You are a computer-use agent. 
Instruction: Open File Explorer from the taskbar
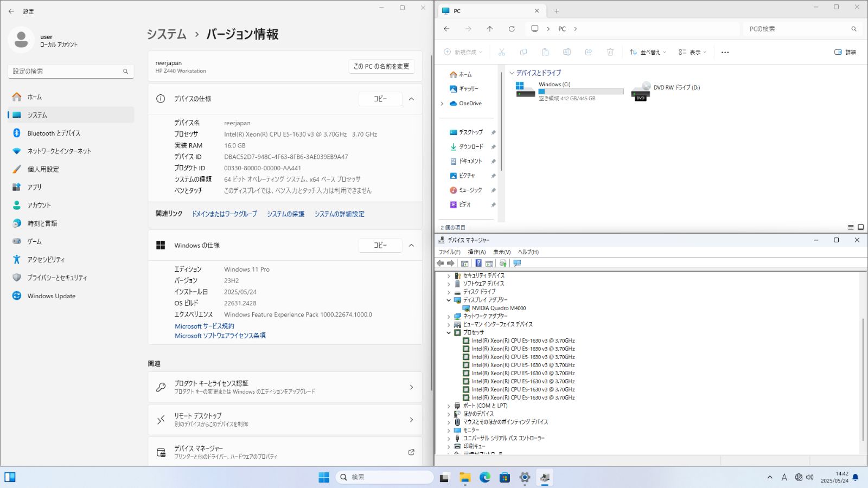click(x=465, y=477)
